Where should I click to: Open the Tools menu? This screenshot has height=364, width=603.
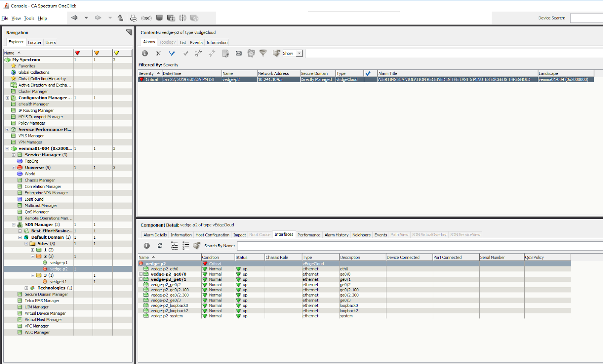pyautogui.click(x=29, y=18)
